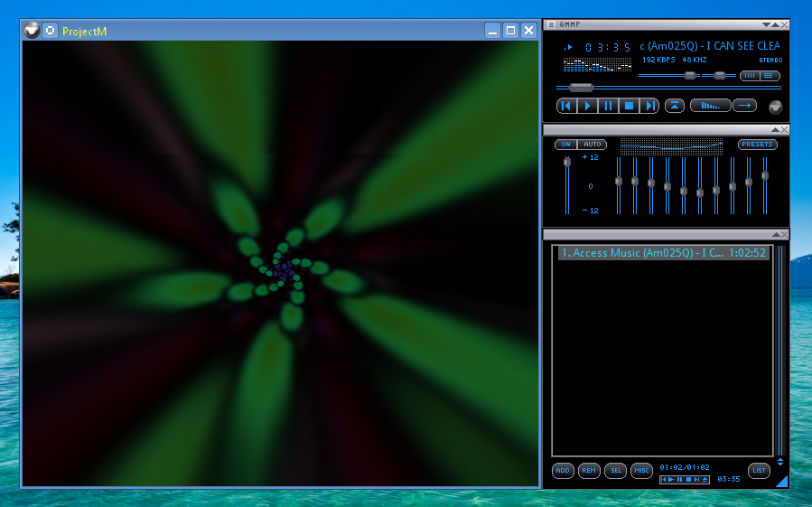Click the spectrum analyzer visualization in QMMP
Screen dimensions: 812x507
[597, 65]
